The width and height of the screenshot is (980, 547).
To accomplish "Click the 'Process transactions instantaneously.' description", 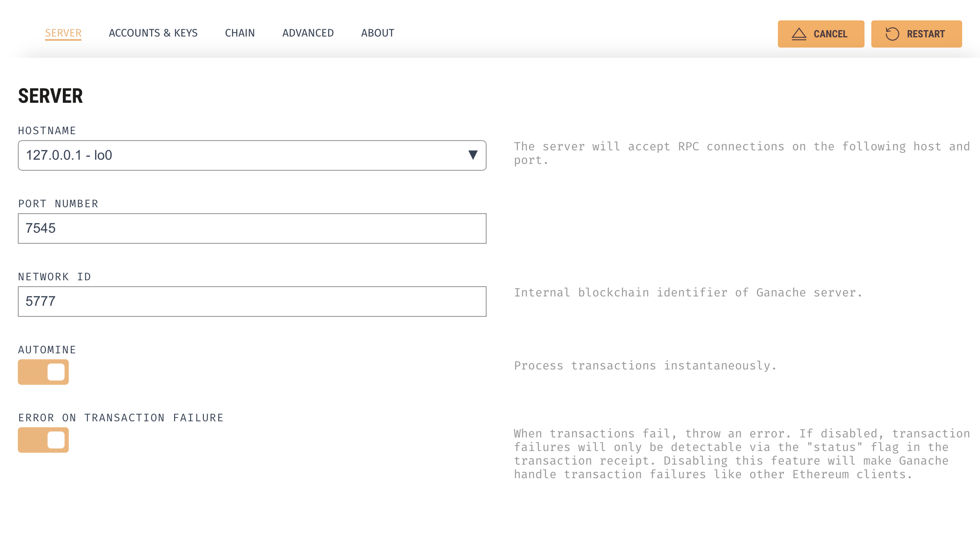I will pos(645,366).
